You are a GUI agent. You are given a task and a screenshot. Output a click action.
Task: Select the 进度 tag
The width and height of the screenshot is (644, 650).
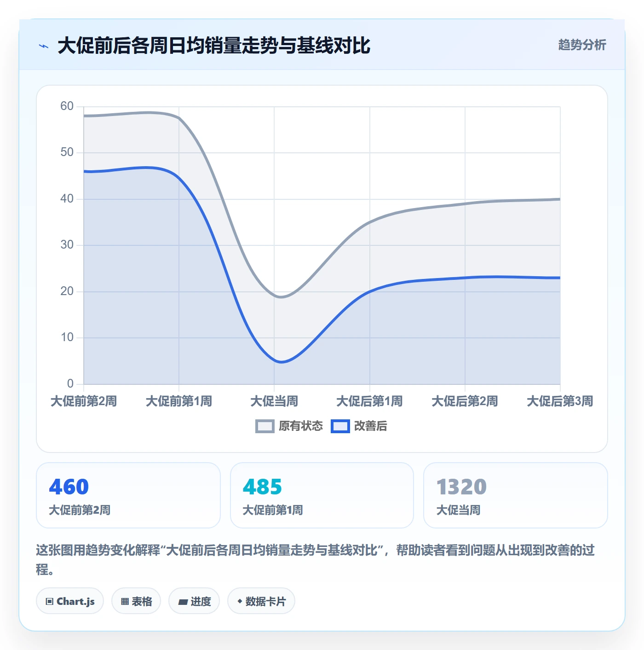pyautogui.click(x=194, y=601)
